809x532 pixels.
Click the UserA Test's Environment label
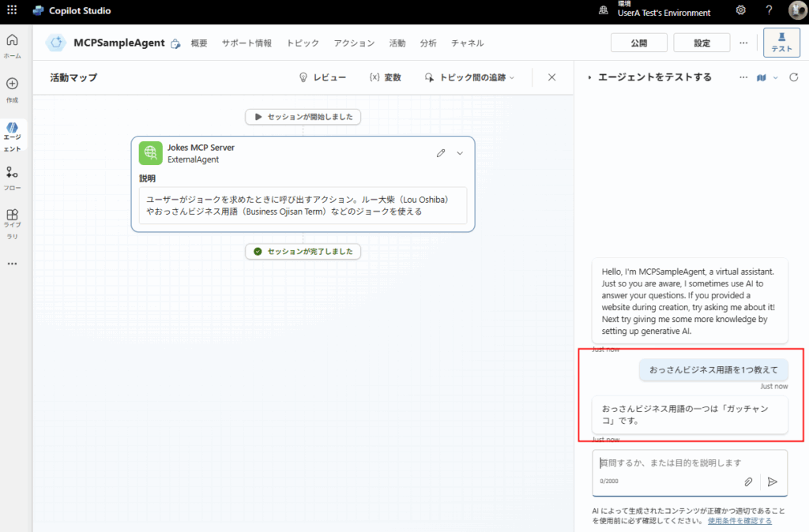point(664,13)
